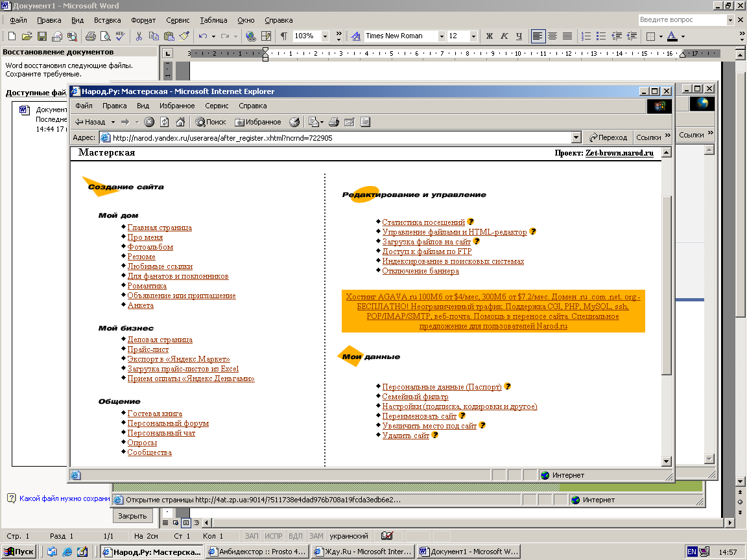Screen dimensions: 747x560
Task: Click in the IE address field
Action: coord(335,137)
